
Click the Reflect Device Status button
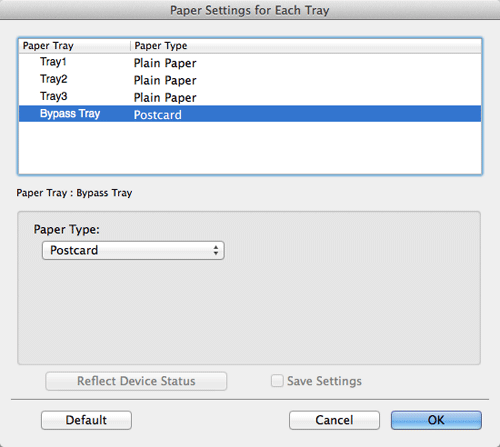point(136,381)
